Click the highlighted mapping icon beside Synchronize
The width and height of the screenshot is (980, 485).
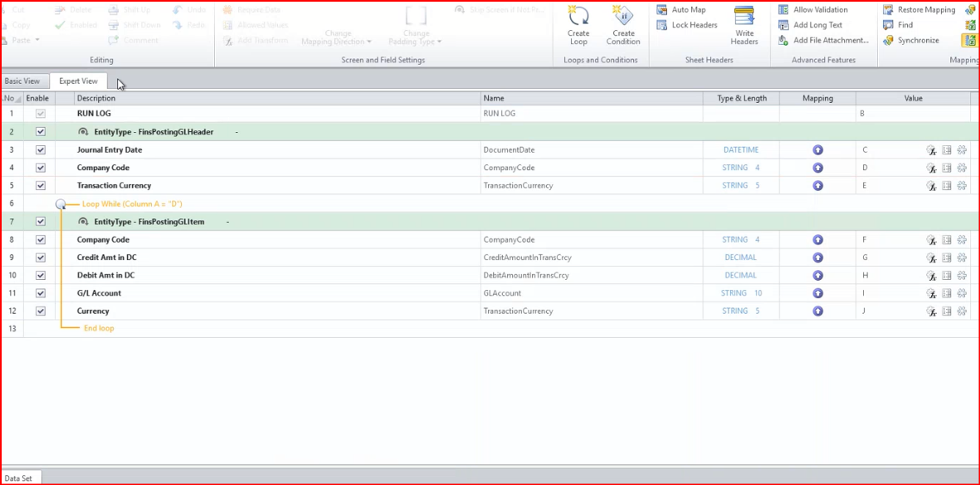(969, 40)
